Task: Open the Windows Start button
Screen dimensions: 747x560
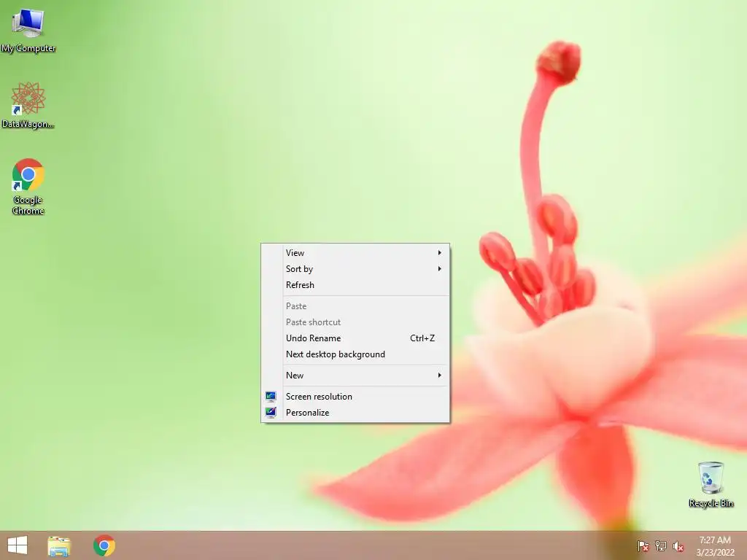Action: (18, 545)
